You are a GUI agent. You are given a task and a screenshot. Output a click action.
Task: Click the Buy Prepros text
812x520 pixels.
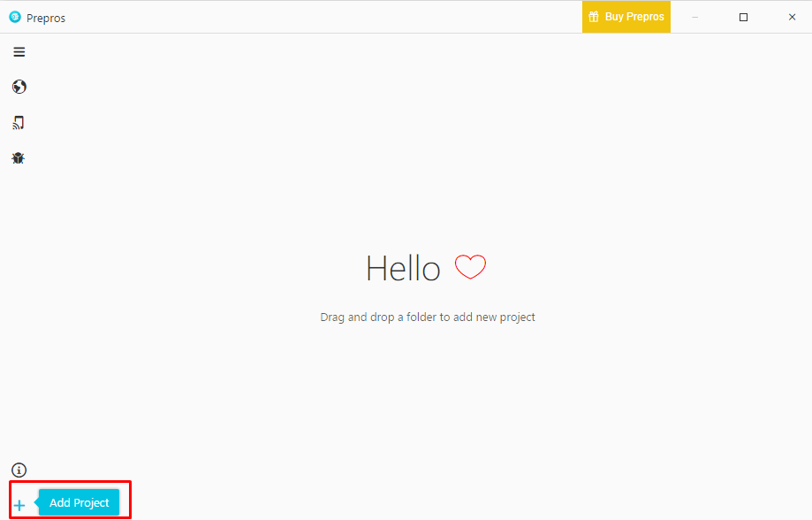(x=634, y=17)
